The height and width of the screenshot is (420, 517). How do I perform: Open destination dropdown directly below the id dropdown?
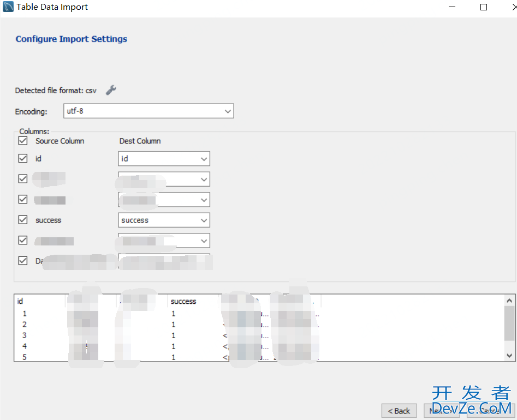tap(164, 179)
